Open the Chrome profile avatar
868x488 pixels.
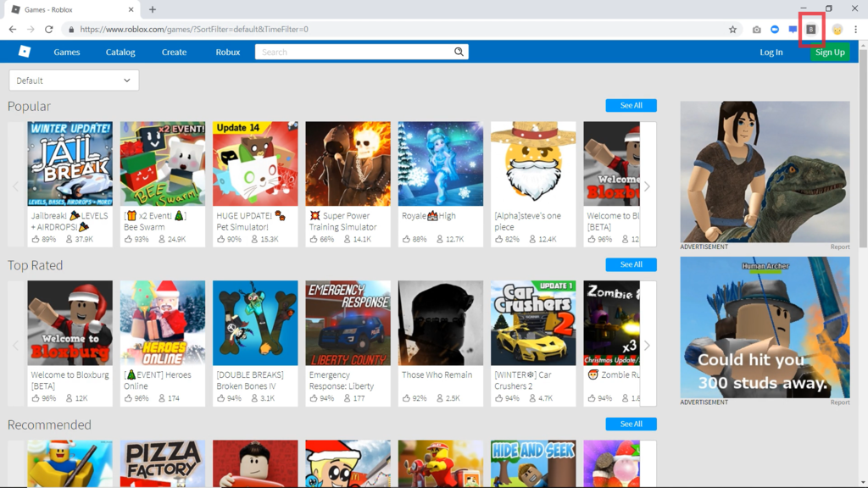click(837, 30)
